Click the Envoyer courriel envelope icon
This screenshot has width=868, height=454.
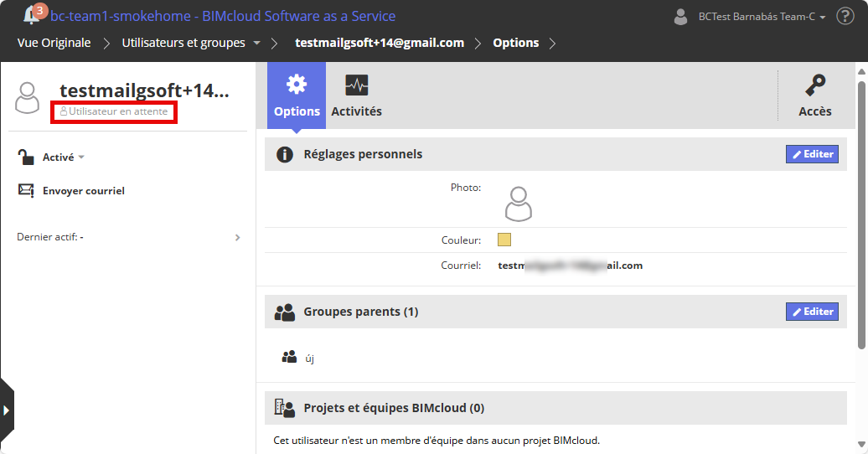tap(26, 191)
